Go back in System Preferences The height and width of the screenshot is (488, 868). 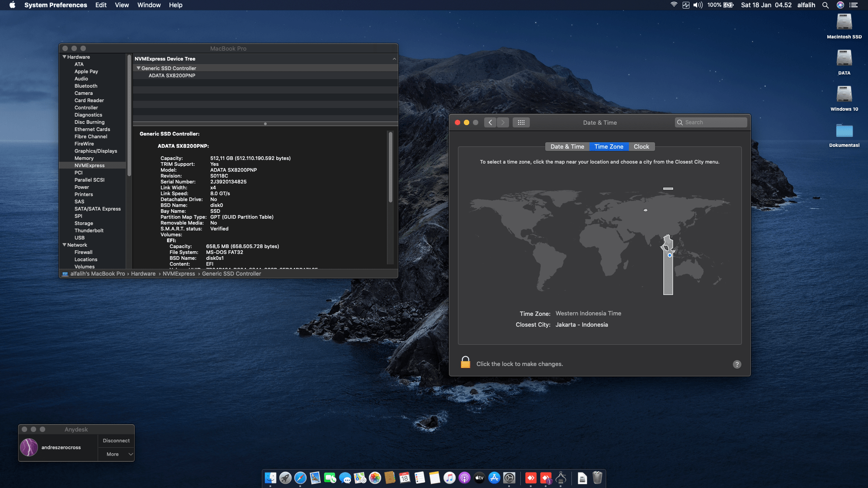[x=490, y=122]
